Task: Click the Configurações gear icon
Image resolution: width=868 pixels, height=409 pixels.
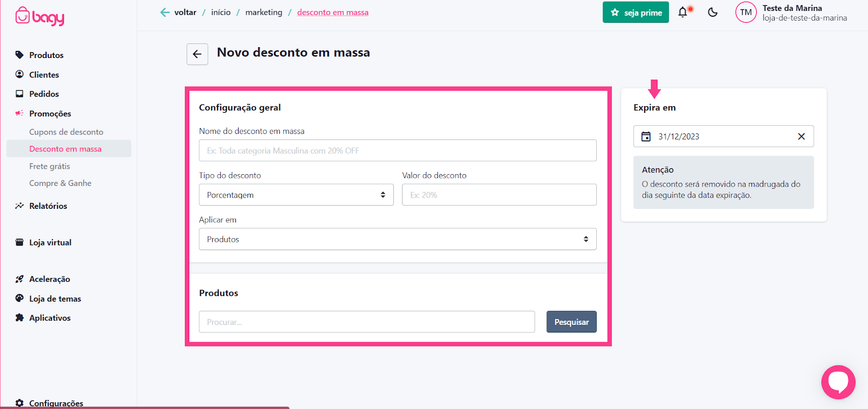Action: (20, 403)
